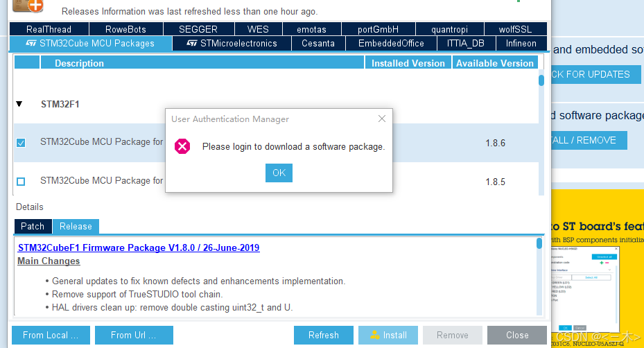
Task: Click the Description column header
Action: click(202, 63)
